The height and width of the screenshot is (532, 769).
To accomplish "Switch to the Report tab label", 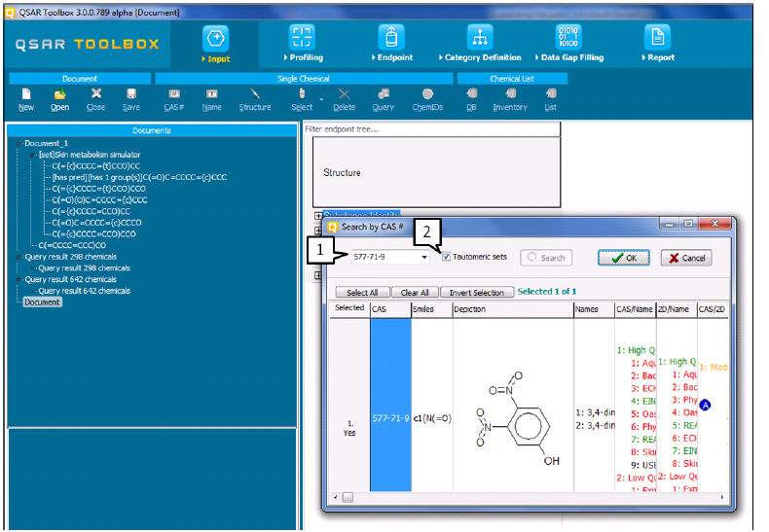I will 661,57.
